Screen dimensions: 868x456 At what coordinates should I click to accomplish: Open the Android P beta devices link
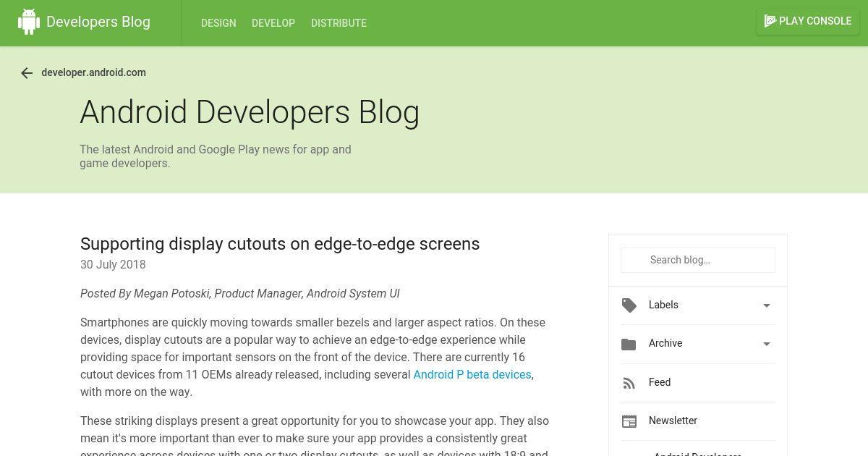(x=472, y=374)
